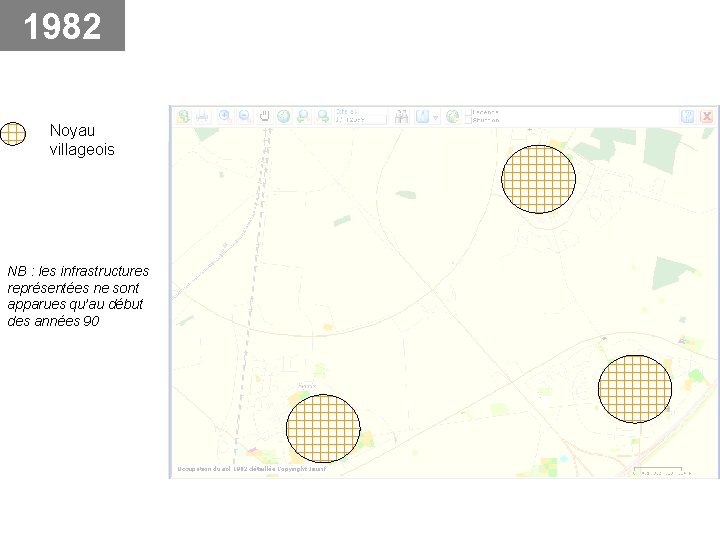Viewport: 720px width, 540px height.
Task: Open the help question mark icon
Action: pos(687,116)
